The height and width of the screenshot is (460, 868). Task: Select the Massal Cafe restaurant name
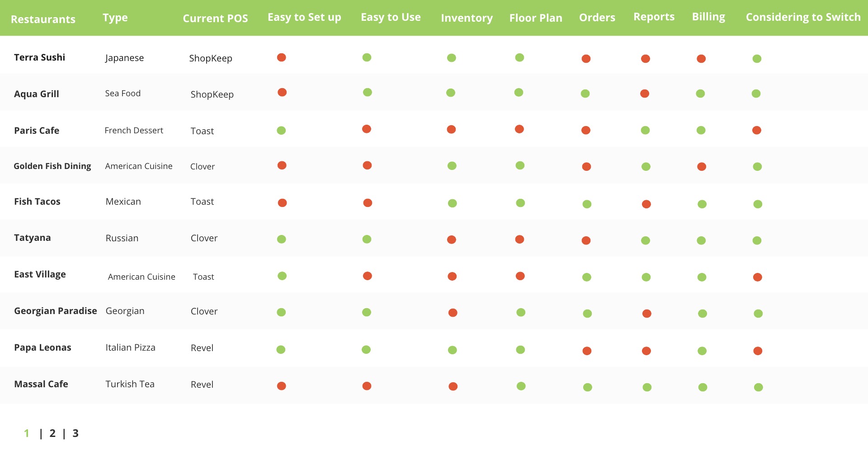click(x=41, y=384)
